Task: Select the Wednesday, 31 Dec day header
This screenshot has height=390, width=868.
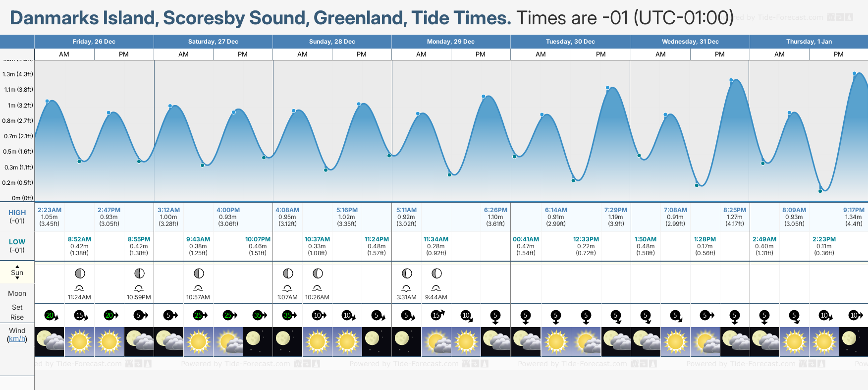Action: (690, 42)
